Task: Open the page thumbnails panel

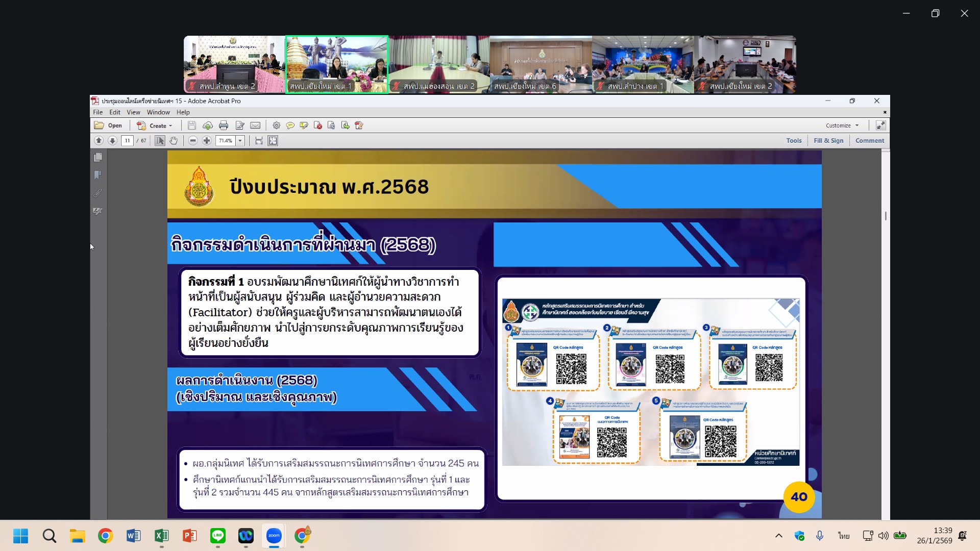Action: point(98,158)
